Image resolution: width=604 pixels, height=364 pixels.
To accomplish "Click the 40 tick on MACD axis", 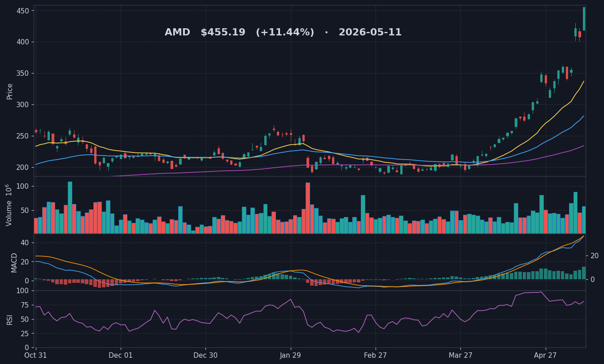I will tap(25, 243).
